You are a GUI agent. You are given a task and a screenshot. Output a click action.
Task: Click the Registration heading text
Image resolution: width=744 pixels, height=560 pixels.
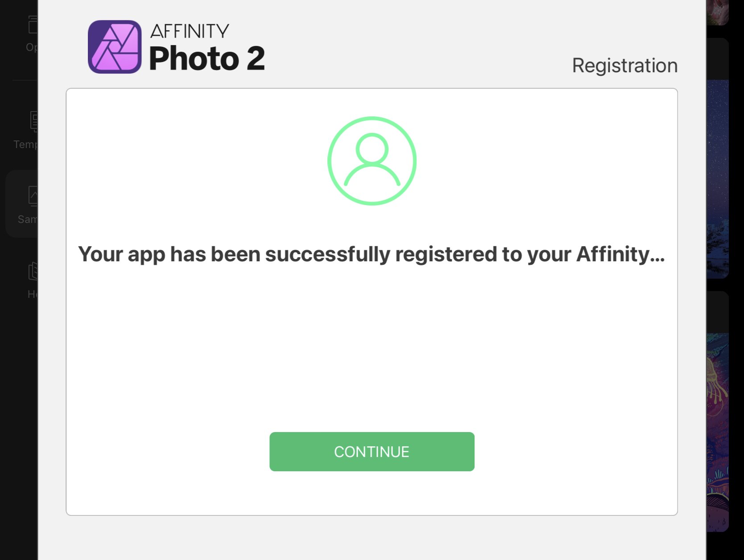coord(624,66)
